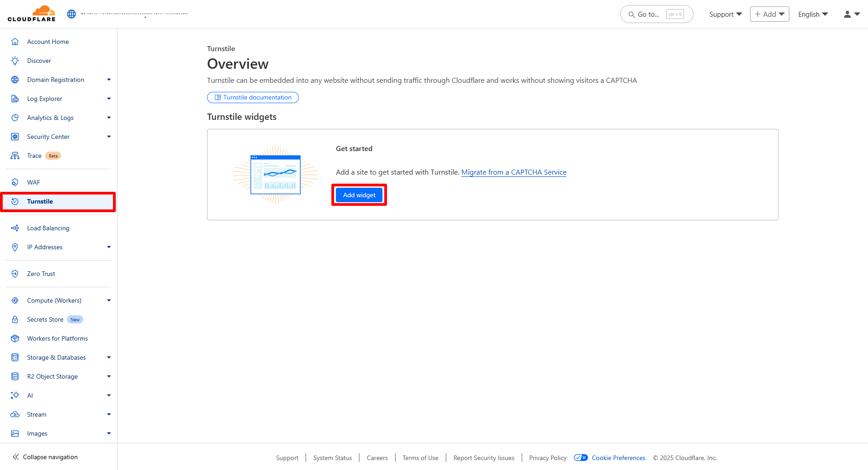This screenshot has height=470, width=868.
Task: Open Zero Trust in the sidebar
Action: [x=41, y=274]
